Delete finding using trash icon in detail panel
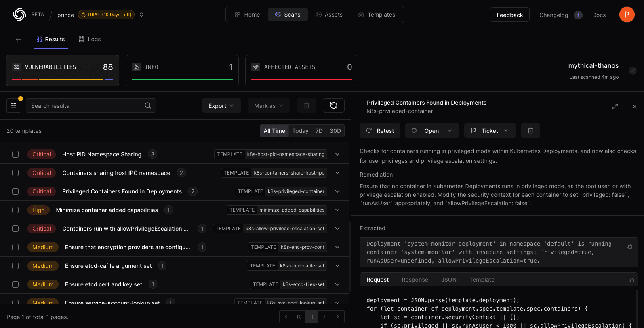Viewport: 644px width, 328px height. click(530, 131)
